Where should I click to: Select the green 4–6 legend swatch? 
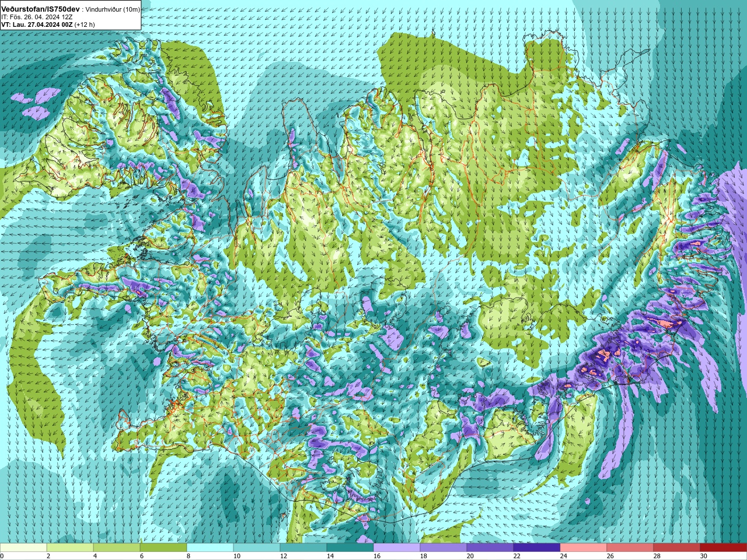[117, 548]
